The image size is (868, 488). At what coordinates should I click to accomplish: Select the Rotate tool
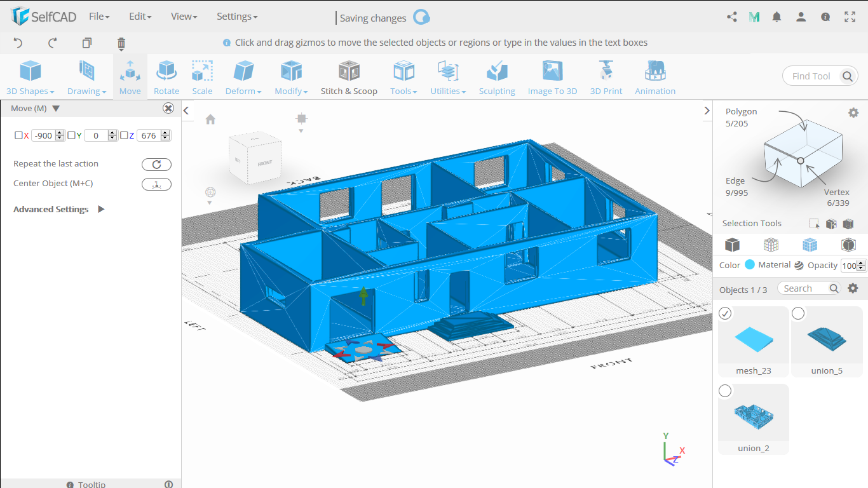(x=166, y=78)
